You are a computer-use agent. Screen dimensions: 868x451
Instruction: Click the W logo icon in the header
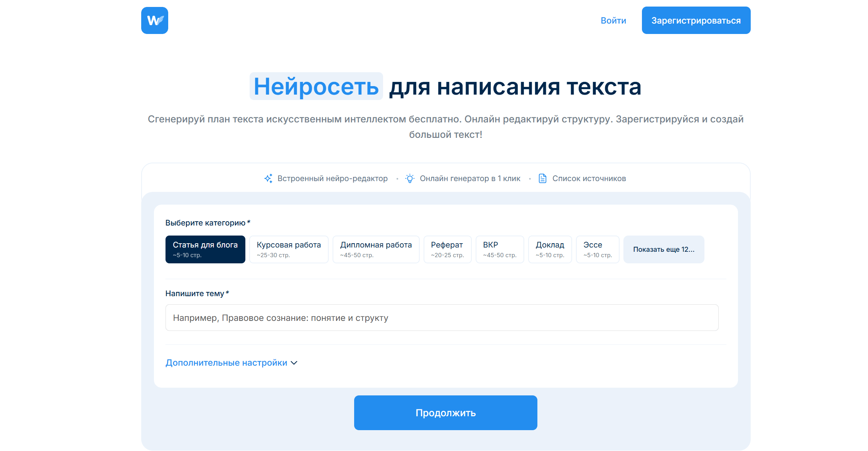(x=154, y=20)
